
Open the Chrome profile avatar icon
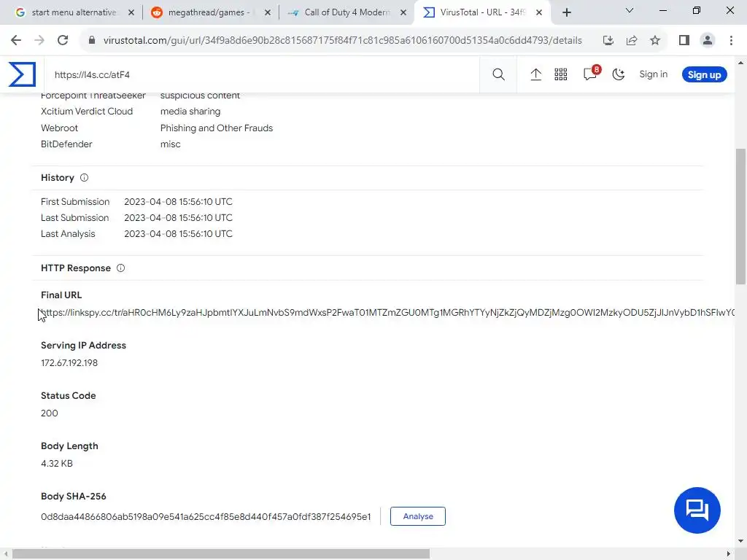708,41
